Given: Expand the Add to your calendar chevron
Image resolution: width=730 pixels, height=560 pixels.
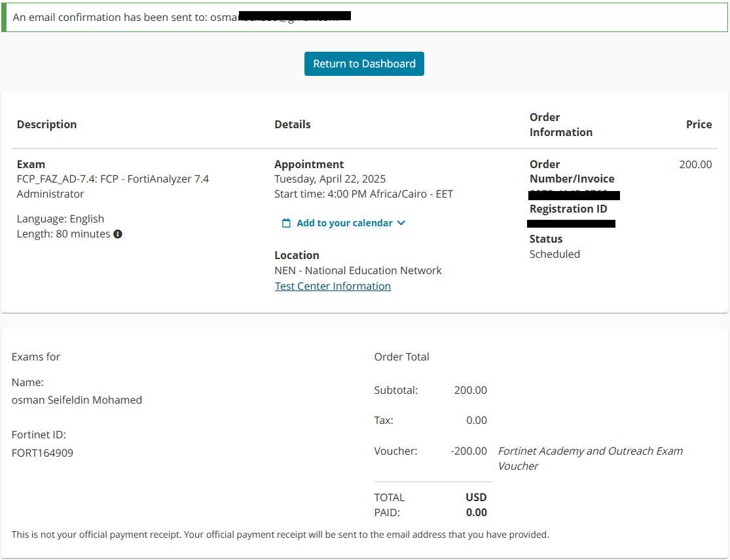Looking at the screenshot, I should click(401, 223).
